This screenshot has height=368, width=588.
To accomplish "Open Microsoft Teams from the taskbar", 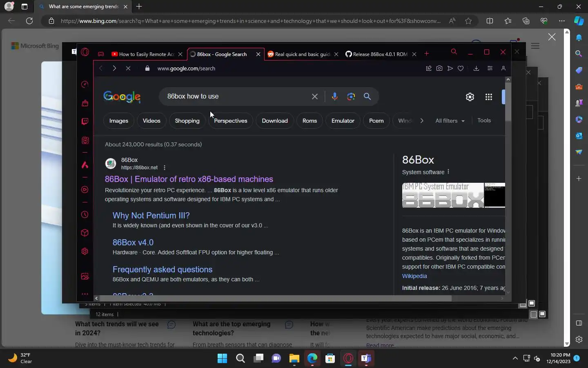I will 366,359.
